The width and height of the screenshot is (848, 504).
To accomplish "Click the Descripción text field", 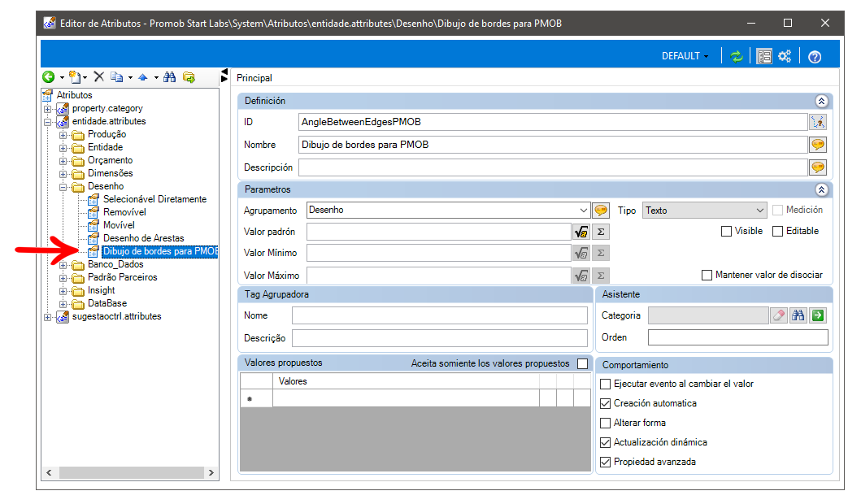I will pyautogui.click(x=553, y=167).
